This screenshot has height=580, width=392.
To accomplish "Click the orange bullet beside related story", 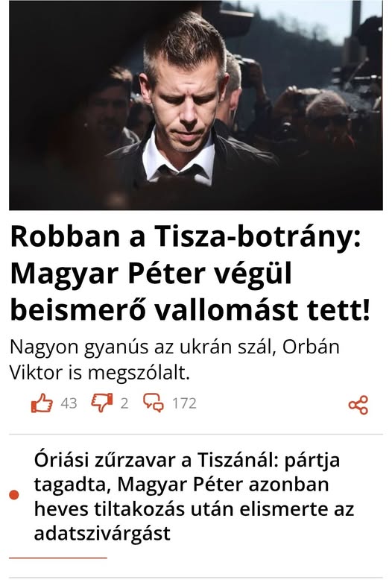I will coord(14,494).
